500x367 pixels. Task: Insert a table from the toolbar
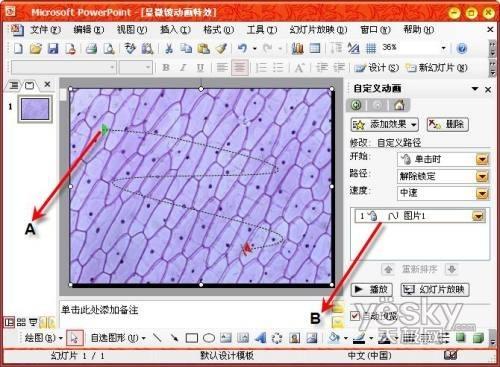pyautogui.click(x=314, y=49)
